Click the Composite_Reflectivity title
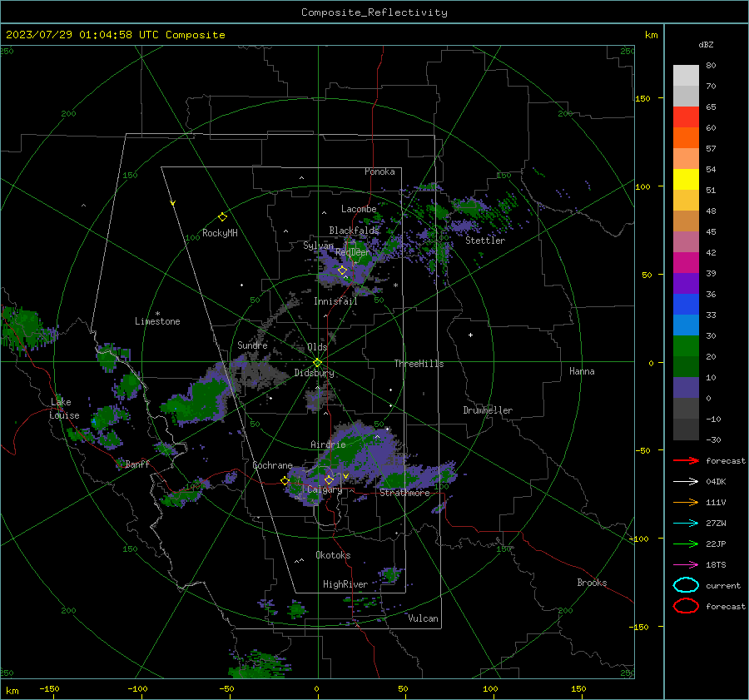 [374, 12]
